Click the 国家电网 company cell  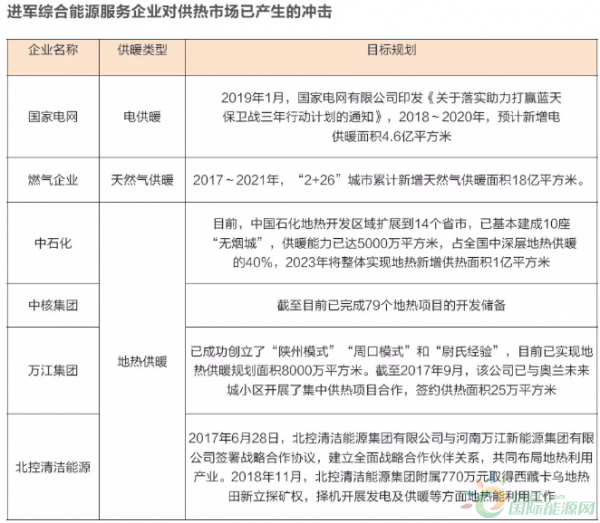click(x=53, y=117)
